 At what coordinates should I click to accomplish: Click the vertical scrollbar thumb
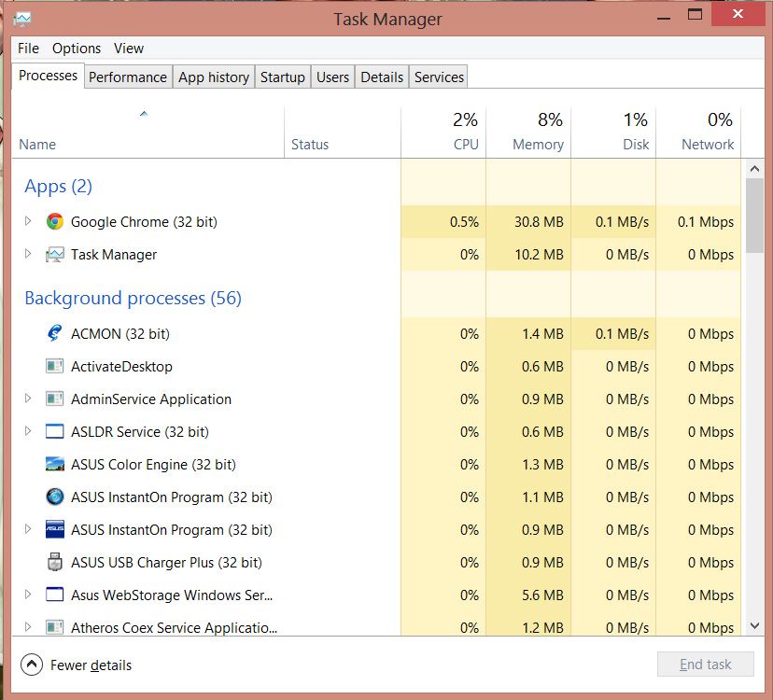[754, 216]
